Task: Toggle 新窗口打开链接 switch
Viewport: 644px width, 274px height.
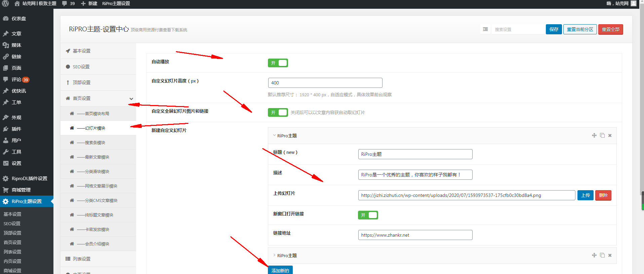Action: [x=368, y=215]
